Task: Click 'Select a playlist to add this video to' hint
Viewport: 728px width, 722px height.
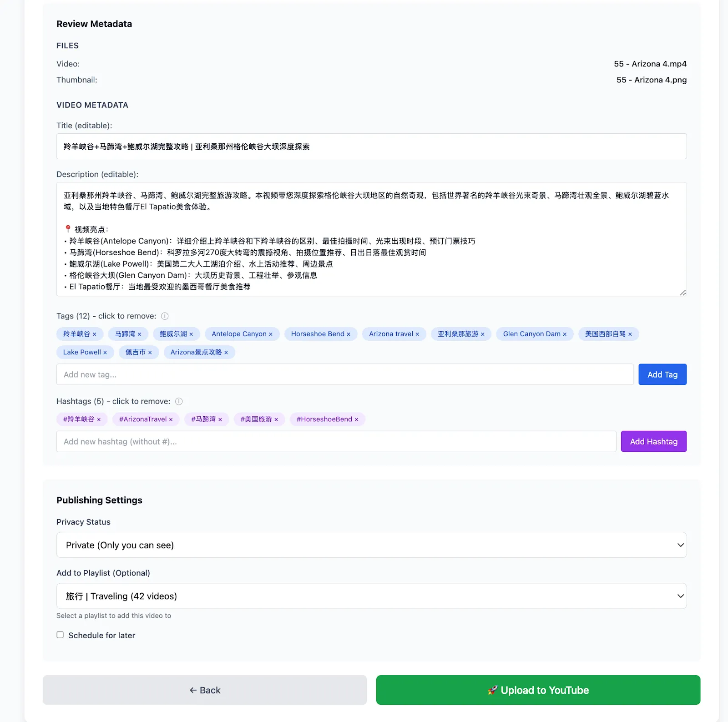Action: coord(114,616)
